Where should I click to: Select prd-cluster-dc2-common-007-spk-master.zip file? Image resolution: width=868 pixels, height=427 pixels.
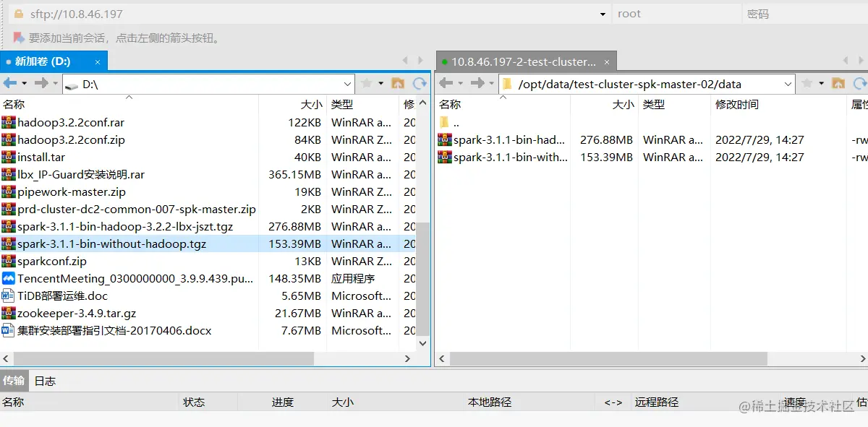[x=137, y=209]
